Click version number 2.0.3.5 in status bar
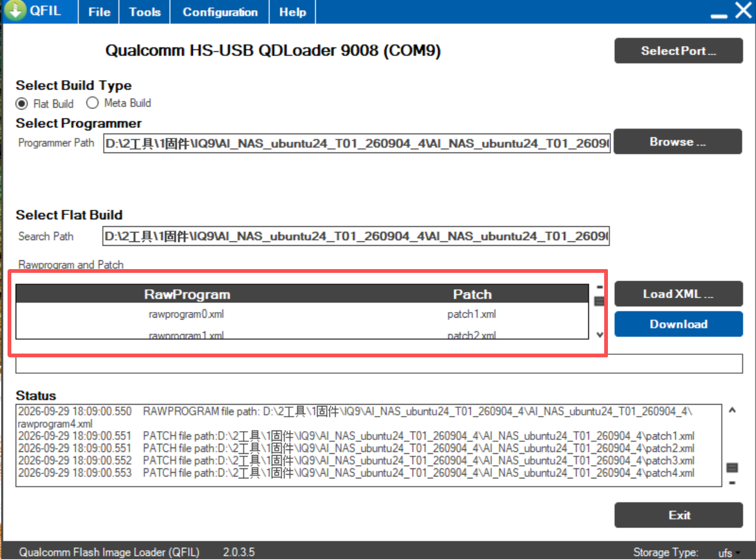Image resolution: width=756 pixels, height=559 pixels. (239, 552)
